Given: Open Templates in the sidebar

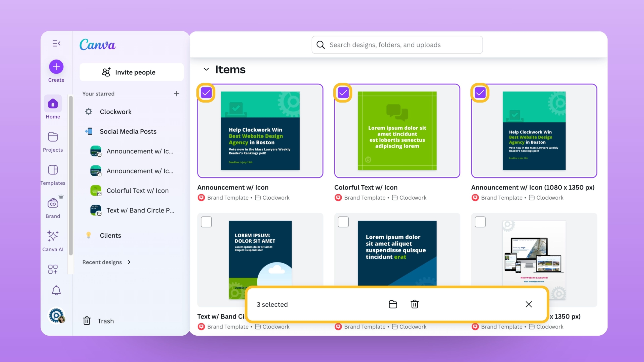Looking at the screenshot, I should 53,175.
